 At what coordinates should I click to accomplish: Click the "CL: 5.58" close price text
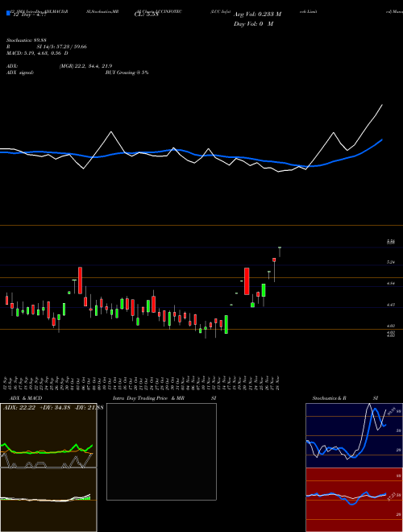(x=147, y=15)
